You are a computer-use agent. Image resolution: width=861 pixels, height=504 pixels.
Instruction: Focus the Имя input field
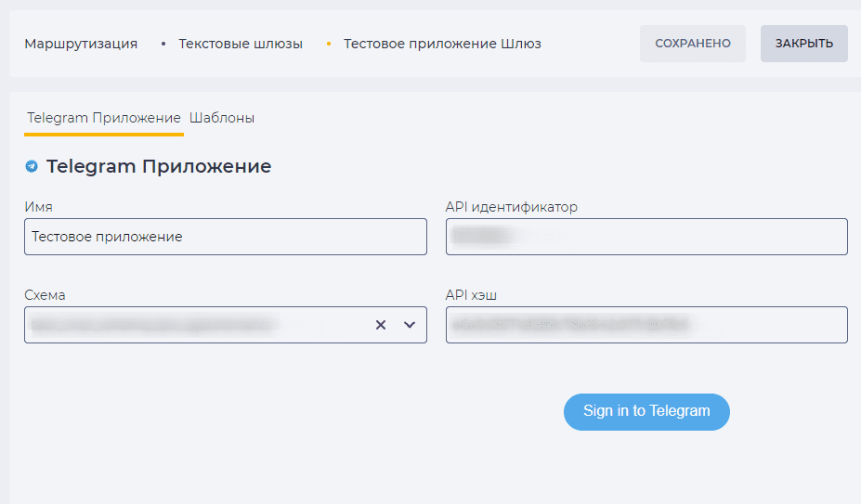226,237
